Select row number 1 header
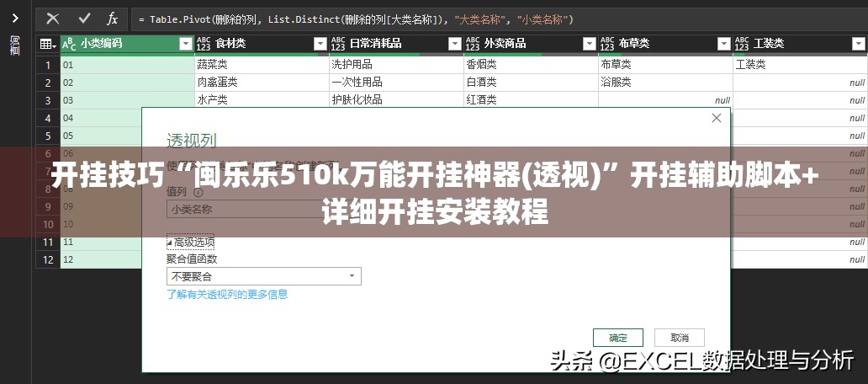This screenshot has height=384, width=868. tap(48, 65)
